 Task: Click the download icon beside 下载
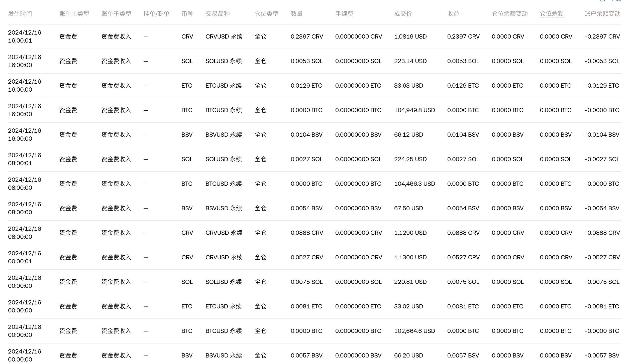[x=602, y=1]
